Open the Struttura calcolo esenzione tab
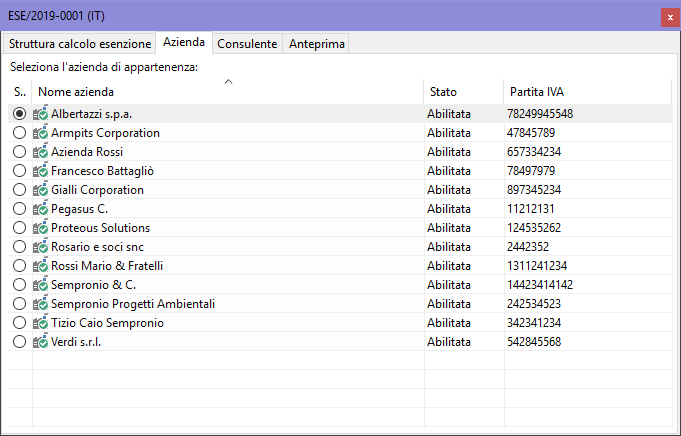Screen dimensions: 681x436 click(x=80, y=44)
